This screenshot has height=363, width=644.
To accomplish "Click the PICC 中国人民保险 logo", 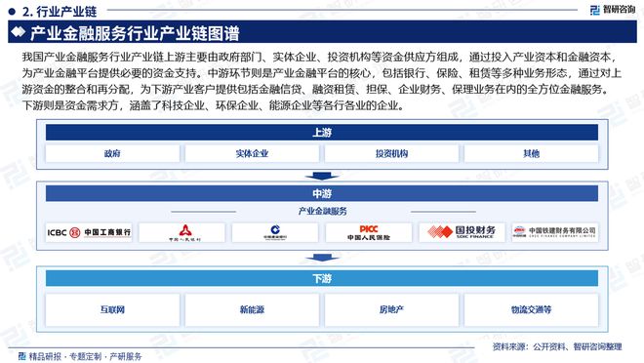I will pos(369,232).
